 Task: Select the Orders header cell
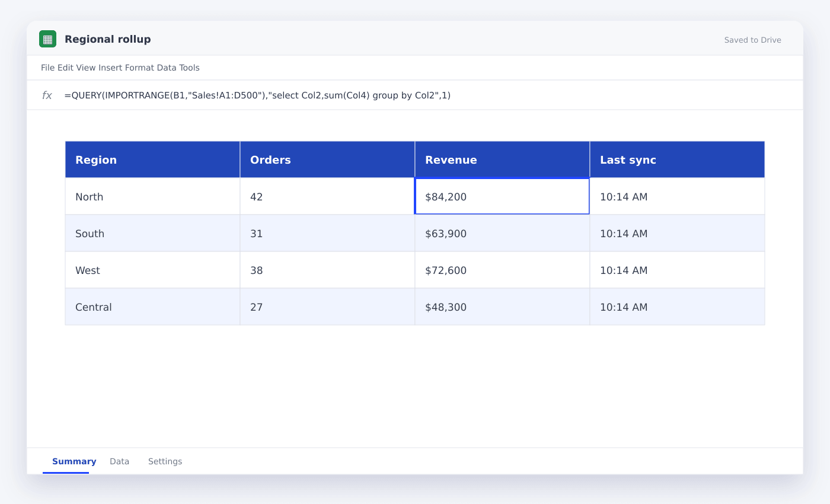pos(327,160)
